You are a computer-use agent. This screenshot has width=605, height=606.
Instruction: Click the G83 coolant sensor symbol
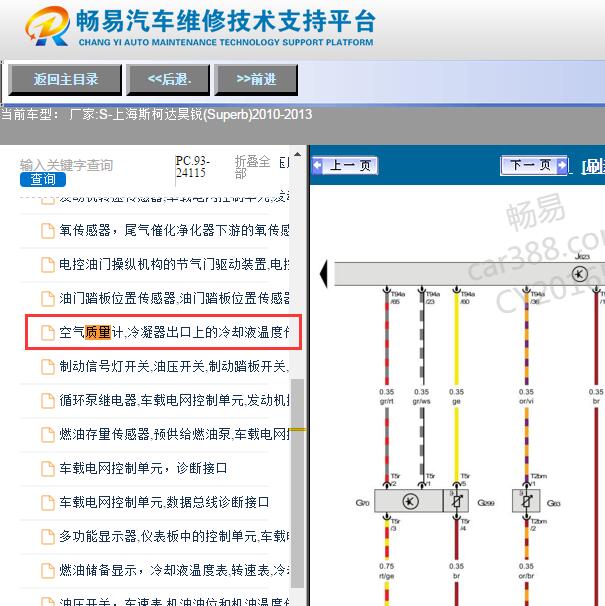point(526,501)
